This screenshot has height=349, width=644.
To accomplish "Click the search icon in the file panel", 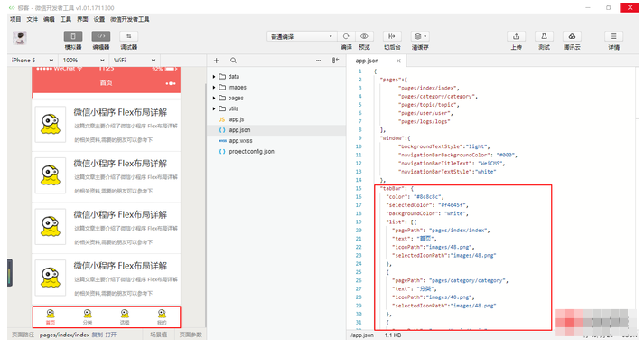I will [x=233, y=61].
